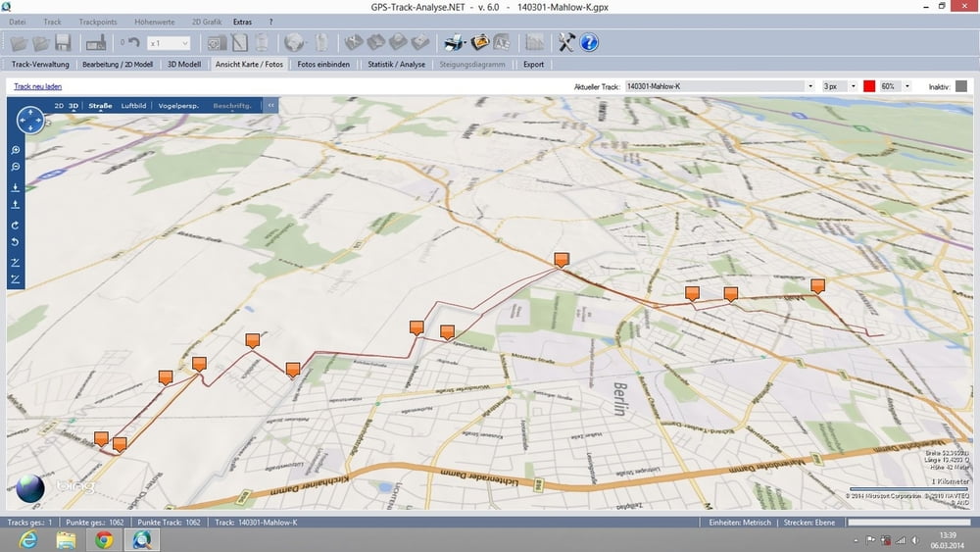
Task: Click the Track neu laden link
Action: click(37, 86)
